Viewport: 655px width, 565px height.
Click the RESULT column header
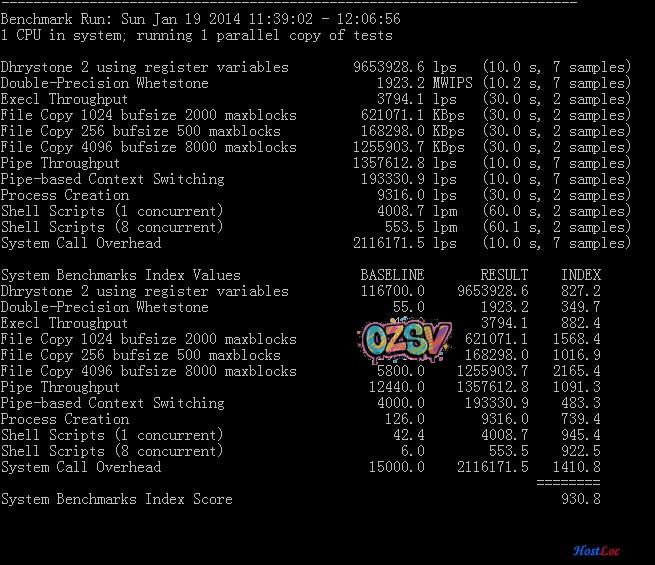pyautogui.click(x=504, y=275)
